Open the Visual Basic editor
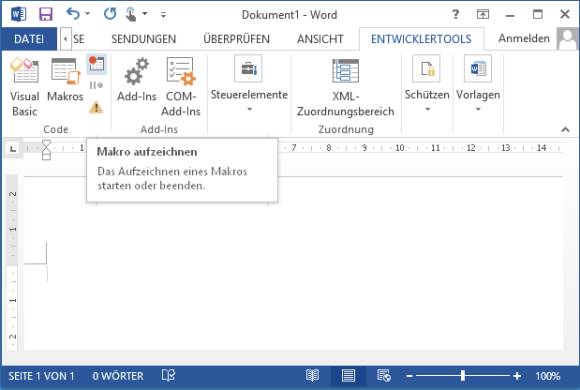Viewport: 580px width, 390px height. click(x=24, y=87)
